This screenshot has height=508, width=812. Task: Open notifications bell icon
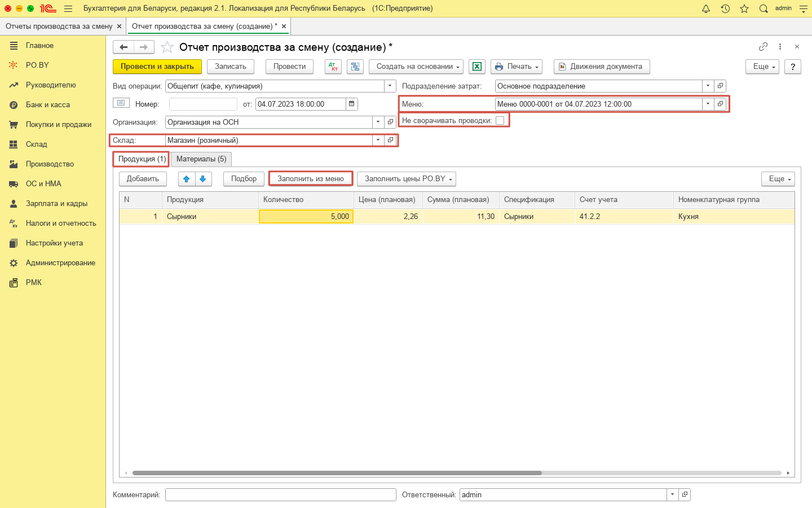pos(705,8)
